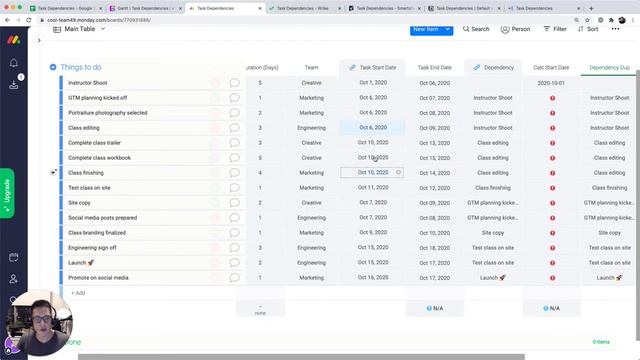Switch to Task Dependencies Wrike tab
640x360 pixels.
click(x=303, y=8)
